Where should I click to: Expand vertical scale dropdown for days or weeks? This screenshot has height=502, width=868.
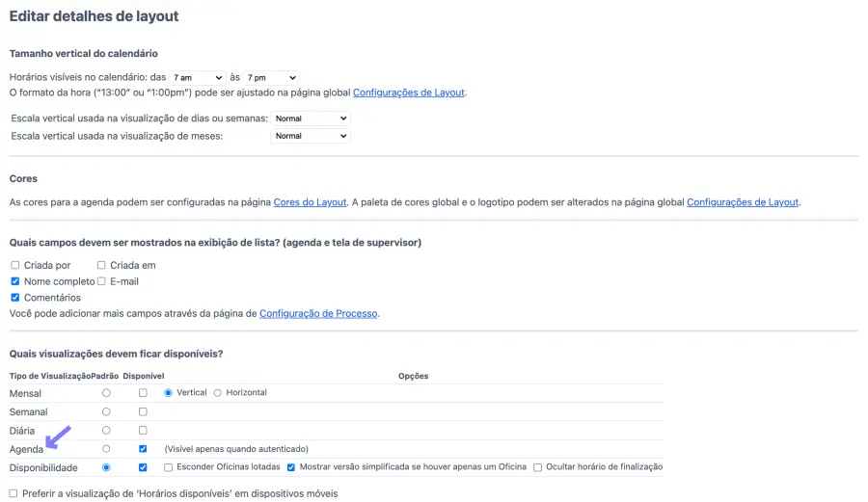click(310, 119)
